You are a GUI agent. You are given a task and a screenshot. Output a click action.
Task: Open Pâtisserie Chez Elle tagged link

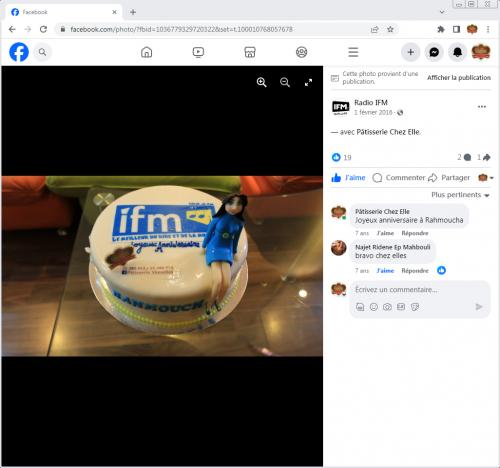click(388, 132)
